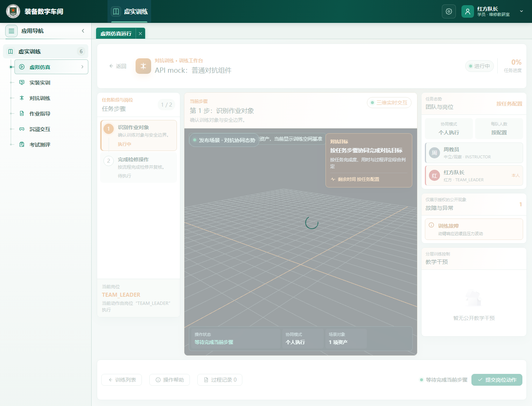Toggle the 应用导航 hamburger menu icon
This screenshot has width=532, height=406.
[11, 31]
